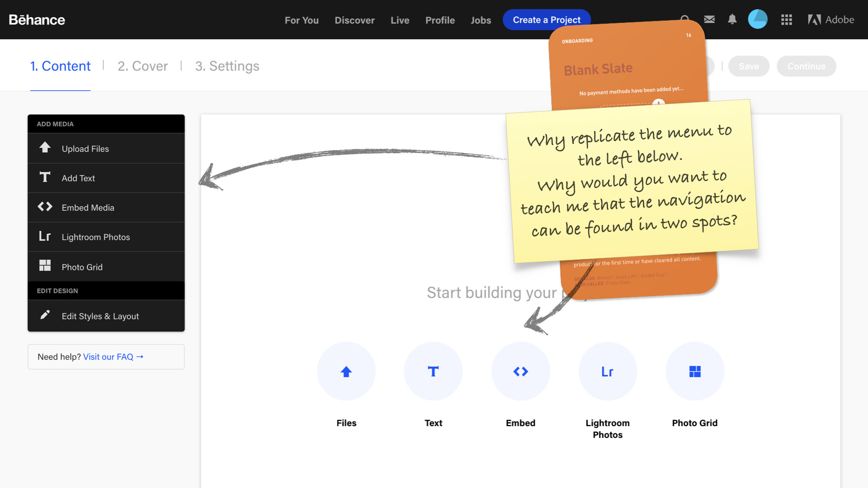Viewport: 868px width, 488px height.
Task: Click the Behance logo
Action: tap(37, 19)
